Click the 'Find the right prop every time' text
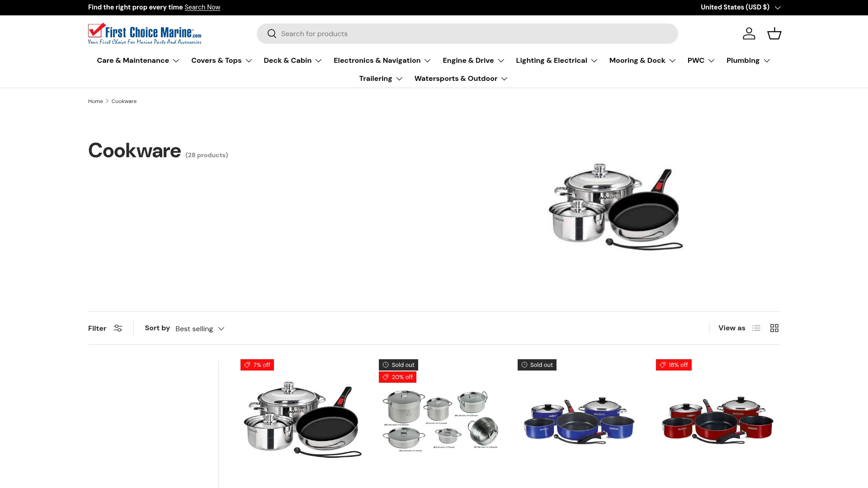Screen dimensions: 868x488 coord(135,7)
